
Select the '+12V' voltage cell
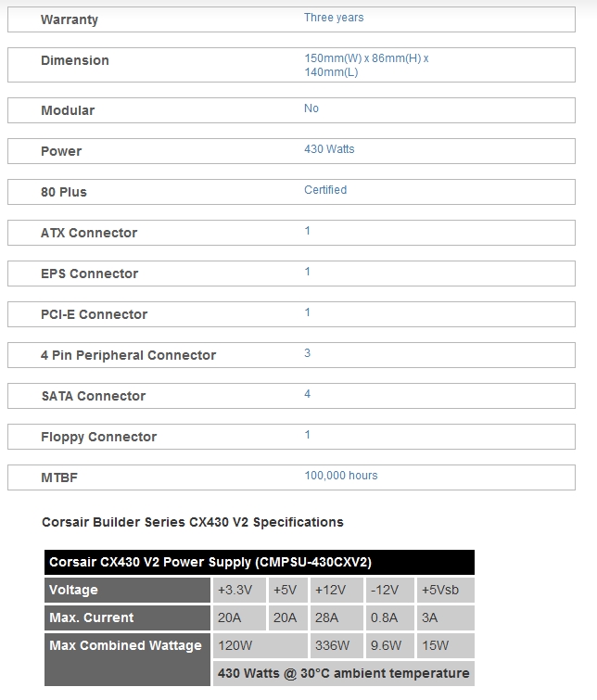click(337, 591)
